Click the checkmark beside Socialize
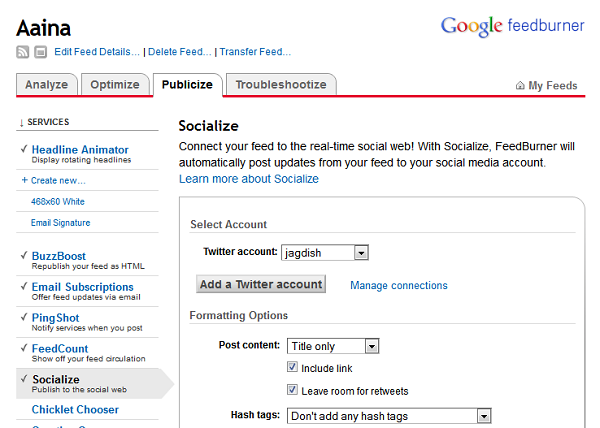600x428 pixels. 24,379
